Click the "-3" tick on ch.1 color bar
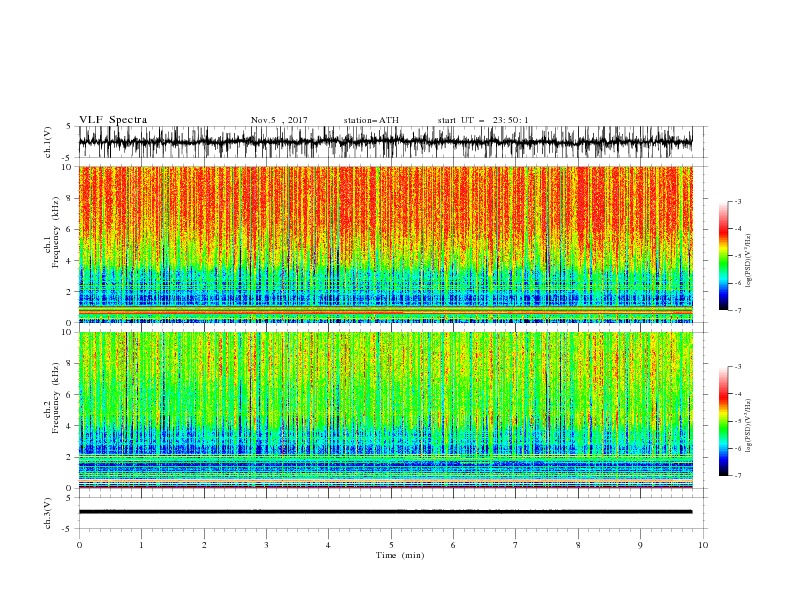Image resolution: width=792 pixels, height=612 pixels. (x=738, y=201)
